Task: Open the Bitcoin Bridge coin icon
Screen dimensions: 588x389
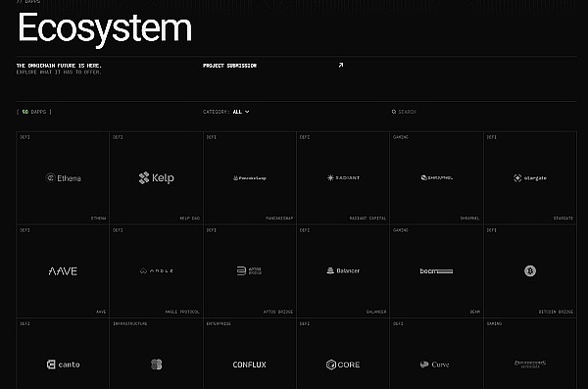Action: tap(530, 270)
